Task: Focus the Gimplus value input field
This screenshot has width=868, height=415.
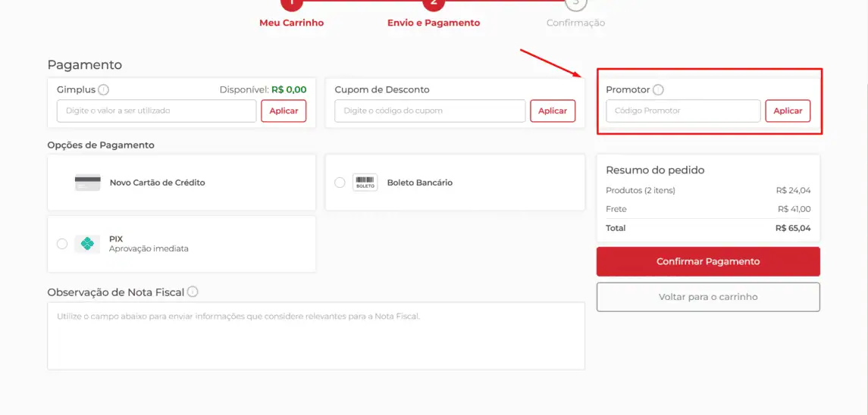Action: tap(157, 111)
